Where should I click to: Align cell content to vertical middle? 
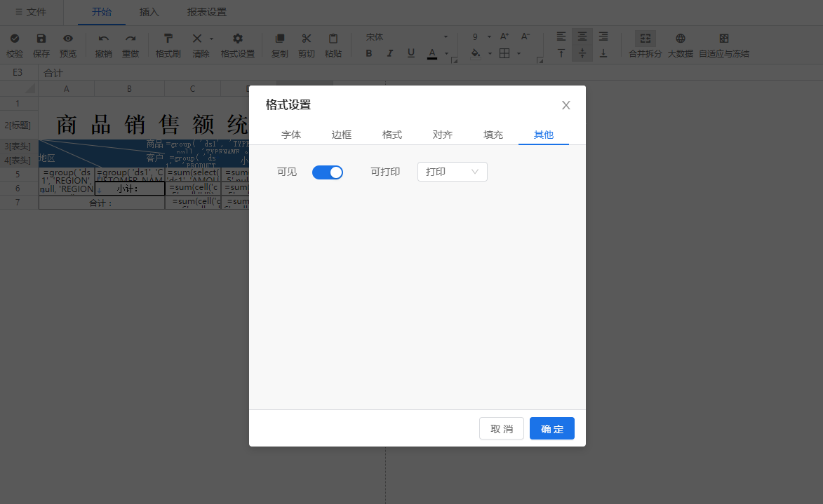pyautogui.click(x=582, y=53)
